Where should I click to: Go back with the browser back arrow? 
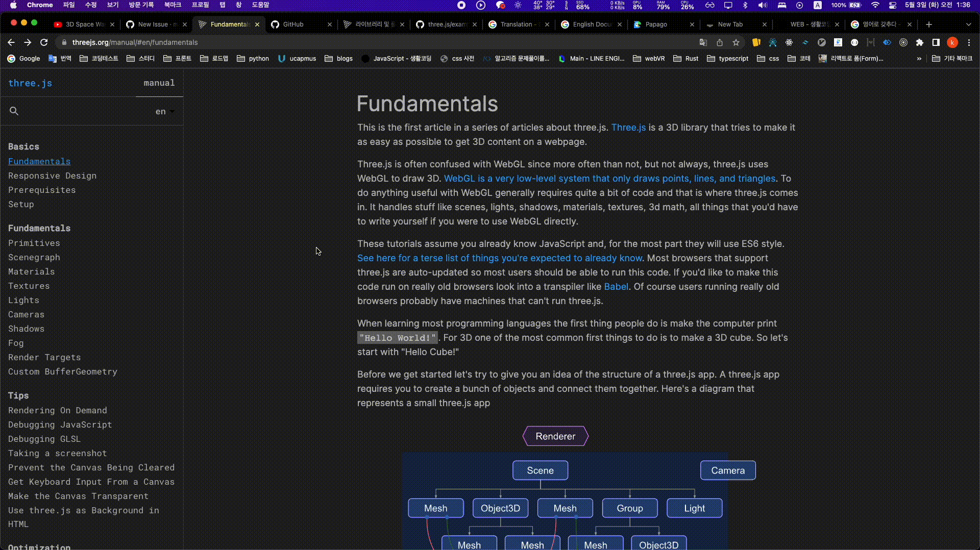(11, 42)
